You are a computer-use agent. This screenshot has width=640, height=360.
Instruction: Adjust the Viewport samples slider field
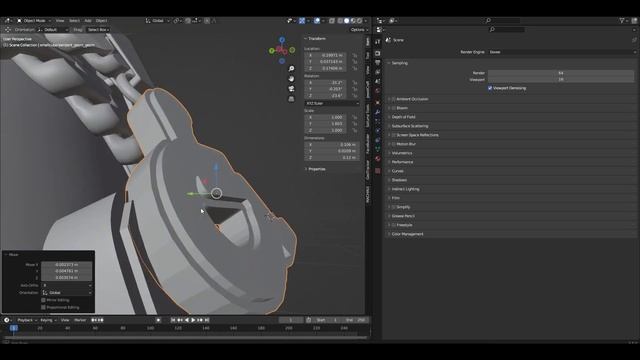[561, 80]
